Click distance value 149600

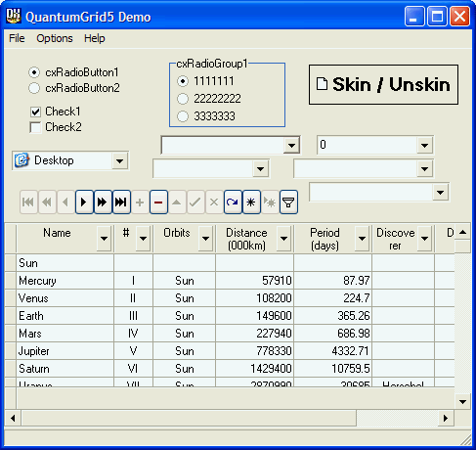pyautogui.click(x=274, y=316)
